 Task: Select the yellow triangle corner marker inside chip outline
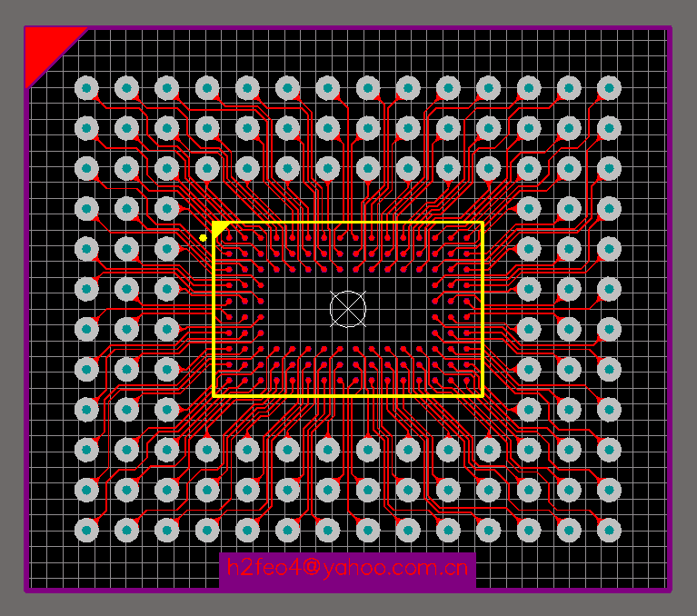point(220,228)
